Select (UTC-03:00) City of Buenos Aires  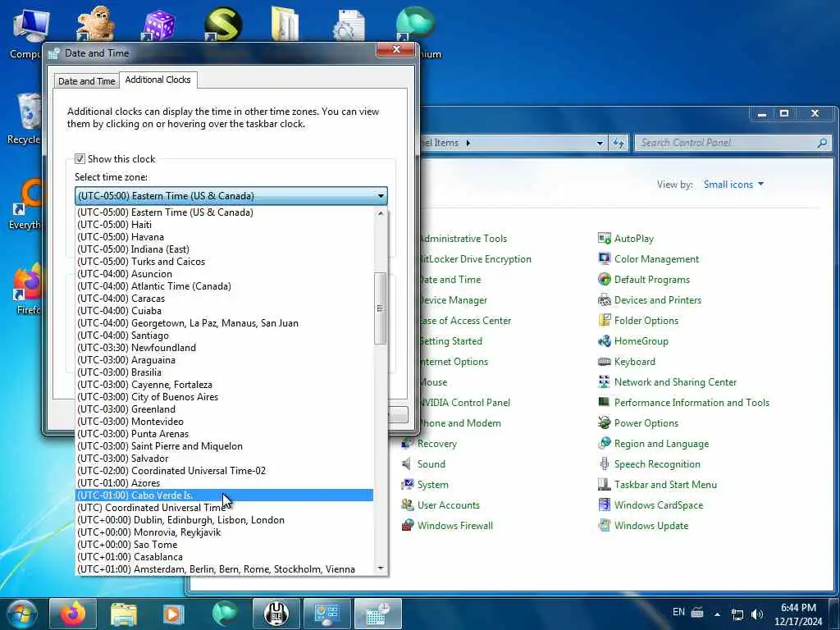[225, 397]
